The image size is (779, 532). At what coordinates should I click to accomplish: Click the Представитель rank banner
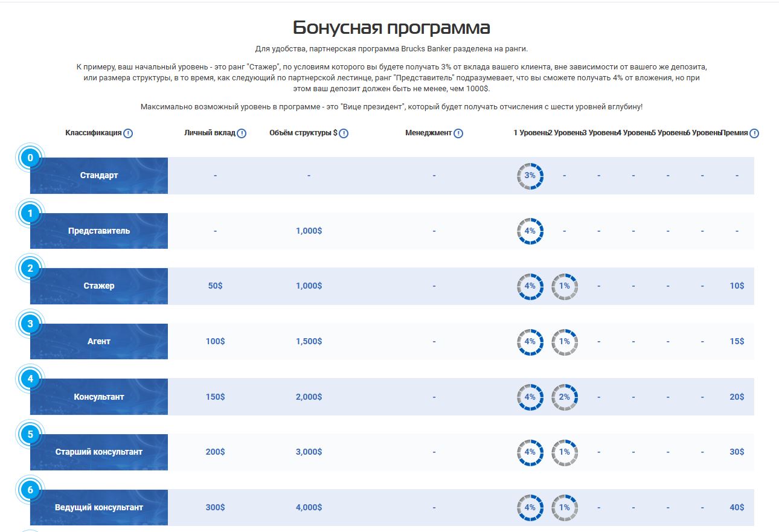tap(99, 231)
